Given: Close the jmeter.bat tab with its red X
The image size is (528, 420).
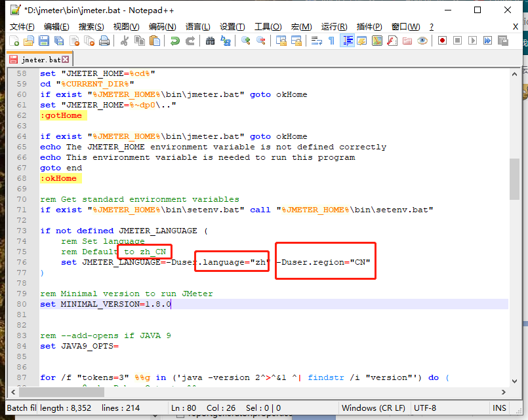Looking at the screenshot, I should point(66,60).
